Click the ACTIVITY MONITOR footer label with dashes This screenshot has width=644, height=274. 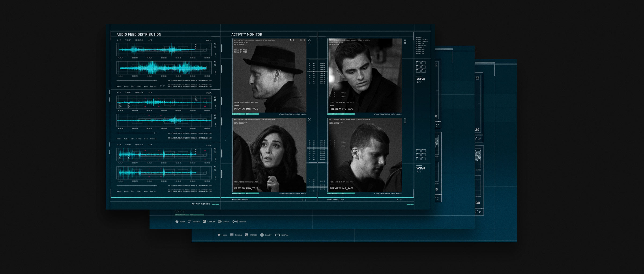pos(205,204)
